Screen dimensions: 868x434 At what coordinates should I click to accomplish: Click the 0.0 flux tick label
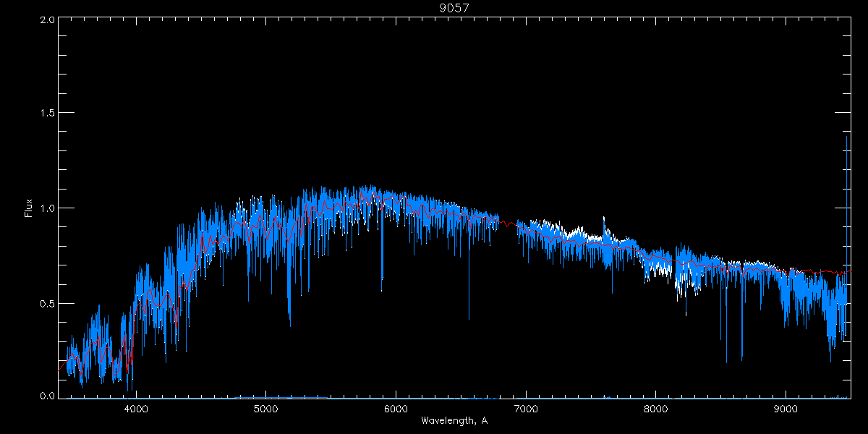point(47,396)
